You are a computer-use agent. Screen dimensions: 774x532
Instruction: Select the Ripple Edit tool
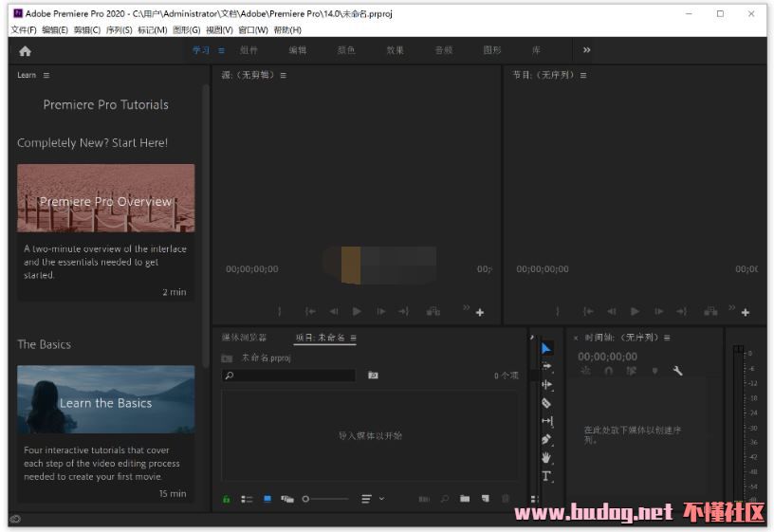tap(547, 384)
